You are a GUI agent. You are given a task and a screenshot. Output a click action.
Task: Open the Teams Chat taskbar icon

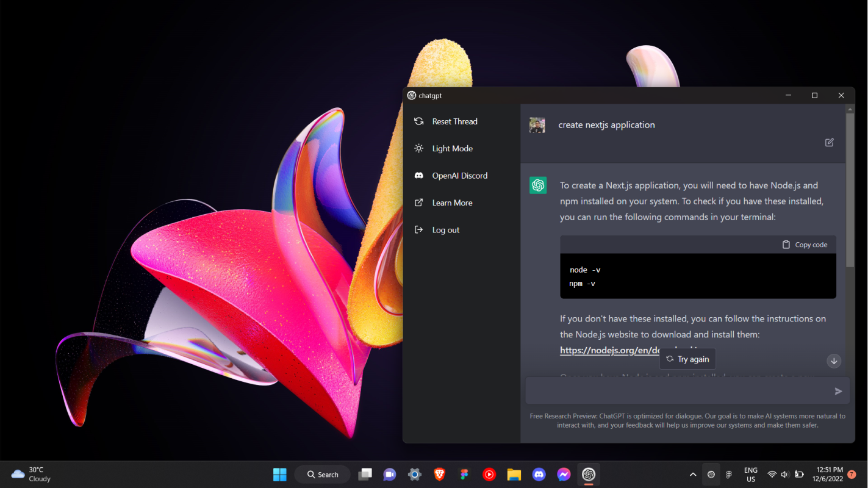click(389, 475)
